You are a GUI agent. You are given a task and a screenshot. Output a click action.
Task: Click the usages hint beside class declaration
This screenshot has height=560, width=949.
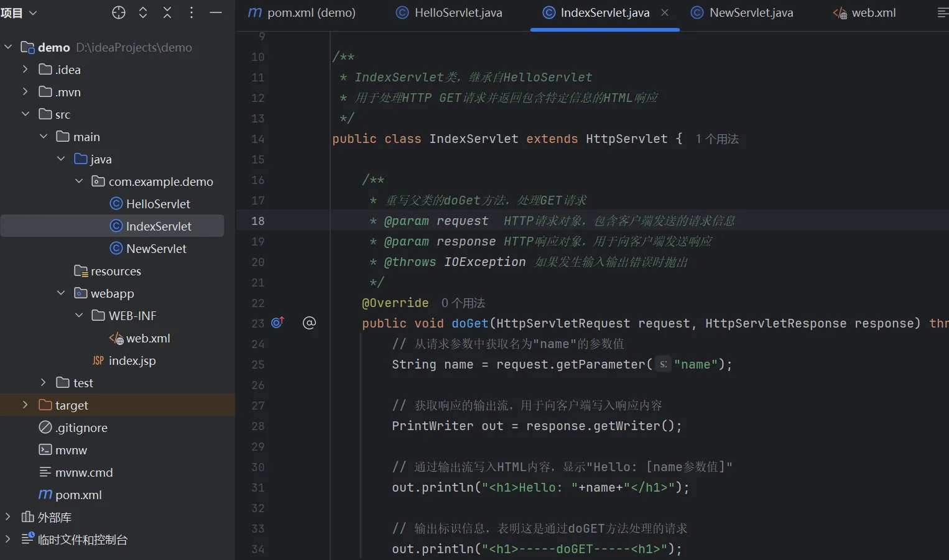(717, 139)
